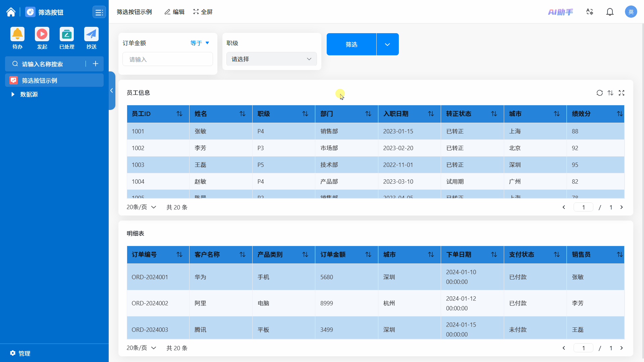Toggle the sidebar menu list icon
This screenshot has width=644, height=362.
click(99, 12)
